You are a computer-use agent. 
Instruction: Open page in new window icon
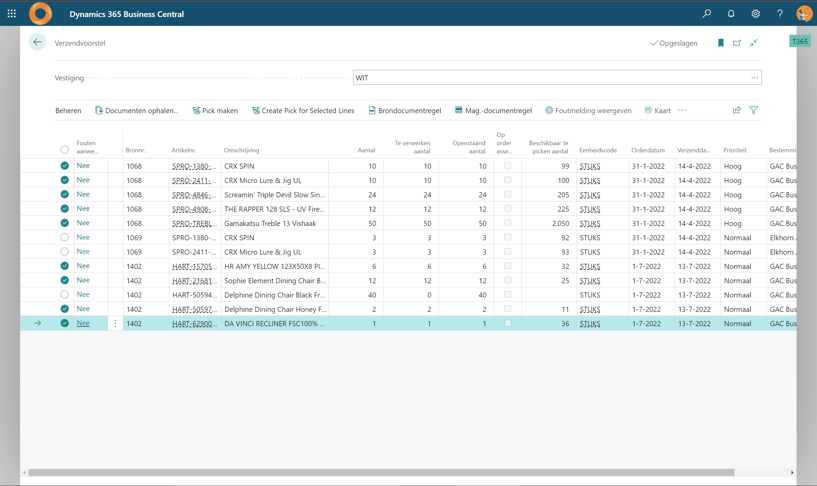click(x=737, y=43)
